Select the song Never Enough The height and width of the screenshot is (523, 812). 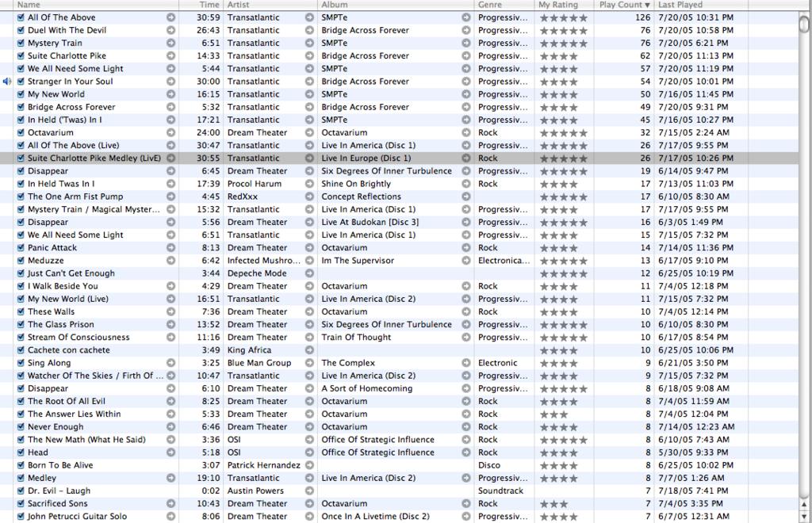click(56, 427)
